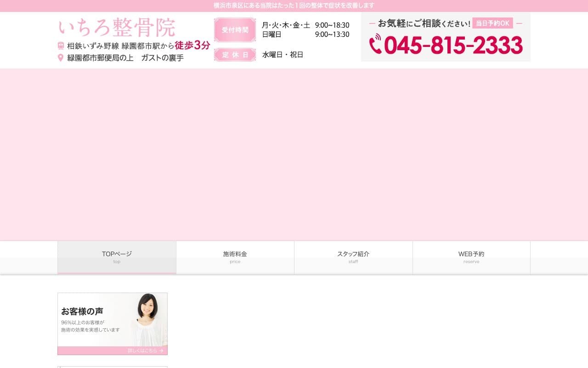Open the いちろ整骨院 logo link
Image resolution: width=588 pixels, height=368 pixels.
click(x=117, y=28)
